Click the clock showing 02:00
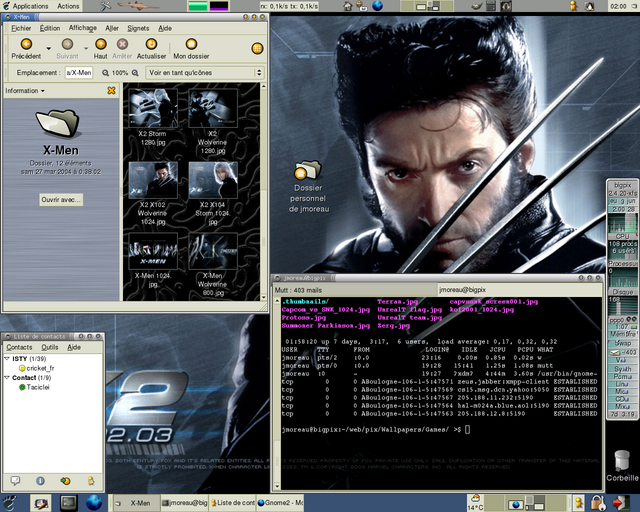 (x=619, y=6)
